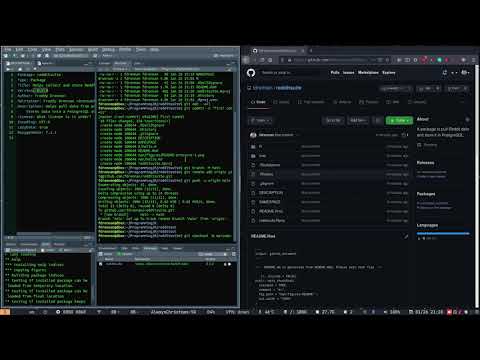Click the DESCRIPTION editor tab in RStudio
480x360 pixels.
pos(19,63)
